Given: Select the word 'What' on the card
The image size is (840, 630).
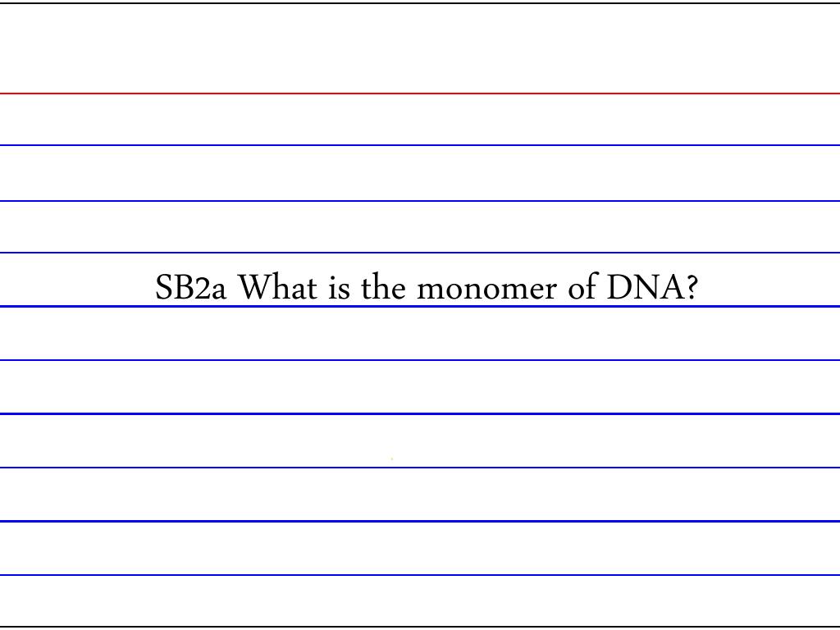Looking at the screenshot, I should (x=277, y=286).
